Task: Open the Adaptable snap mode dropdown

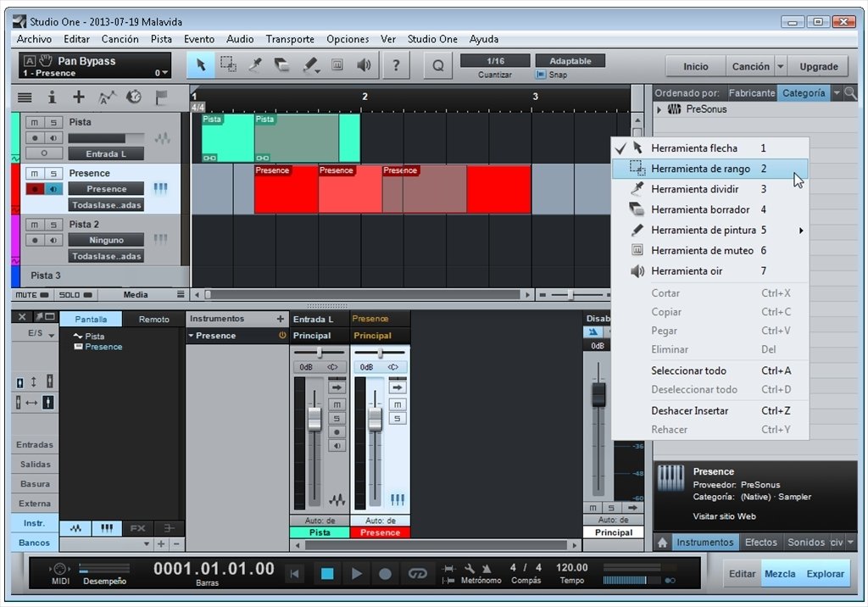Action: [x=570, y=61]
